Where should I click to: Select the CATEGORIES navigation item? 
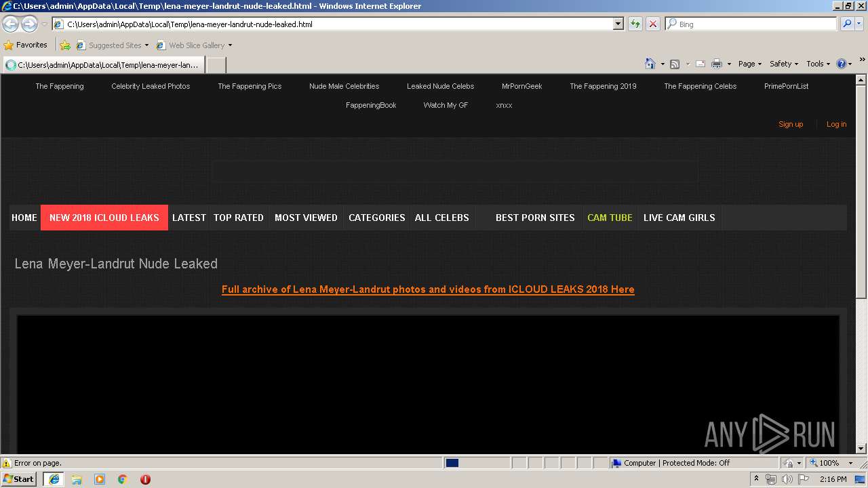377,218
